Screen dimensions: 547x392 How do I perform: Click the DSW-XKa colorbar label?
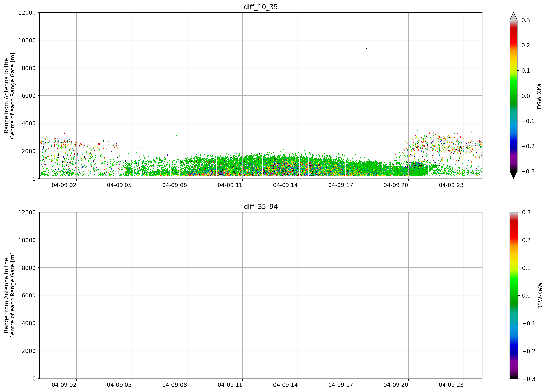coord(539,96)
